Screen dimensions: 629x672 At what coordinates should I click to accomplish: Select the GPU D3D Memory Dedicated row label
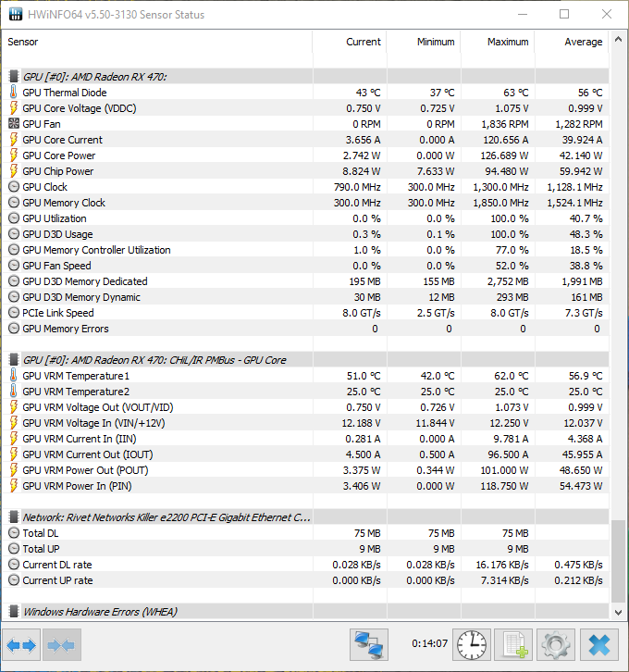(x=85, y=281)
